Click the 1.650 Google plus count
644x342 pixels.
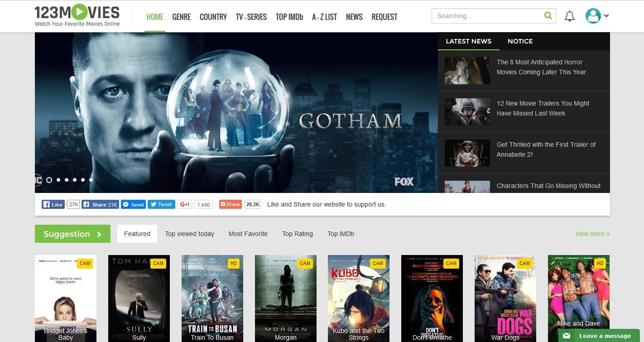pyautogui.click(x=203, y=205)
